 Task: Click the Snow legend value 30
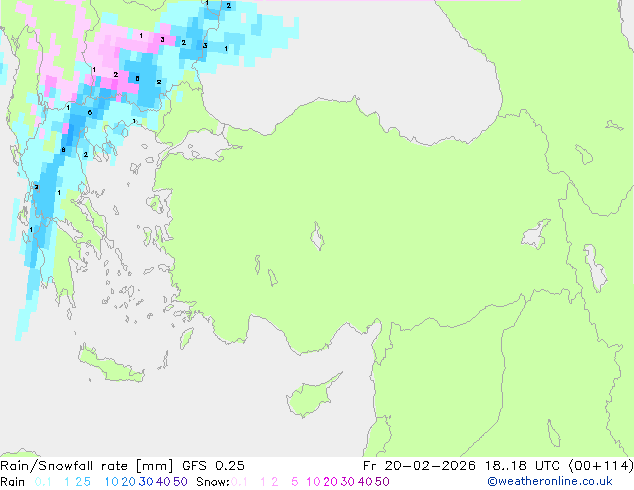(348, 482)
